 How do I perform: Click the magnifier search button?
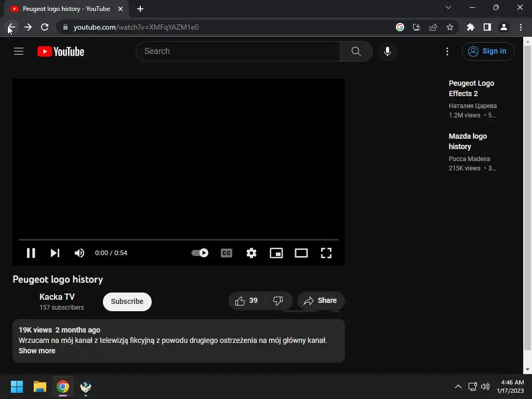[356, 51]
